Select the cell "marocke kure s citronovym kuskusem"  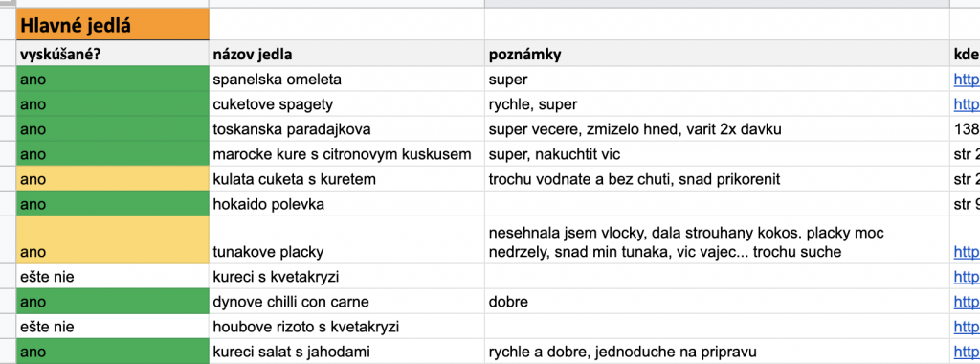pos(346,154)
